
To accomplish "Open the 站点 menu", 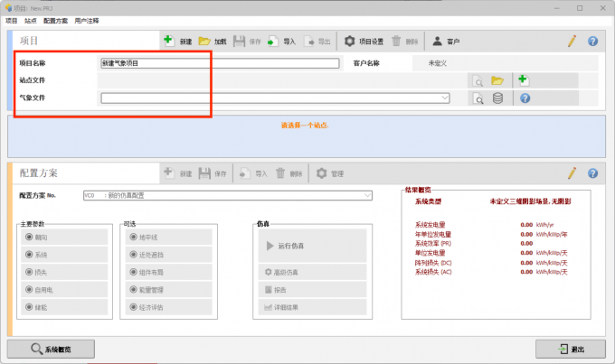I will [30, 21].
